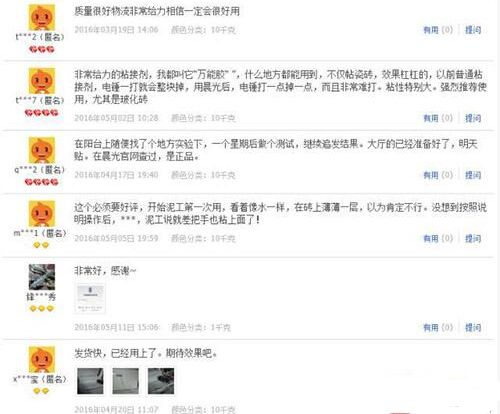Click avatar icon of user m***1
Viewport: 500px width, 414px height.
tap(41, 214)
